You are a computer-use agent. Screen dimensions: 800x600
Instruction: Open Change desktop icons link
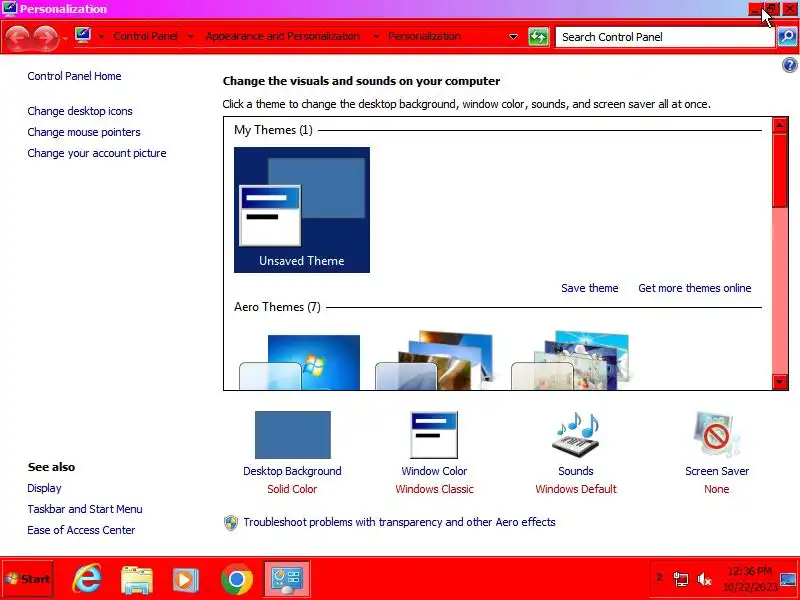tap(80, 111)
